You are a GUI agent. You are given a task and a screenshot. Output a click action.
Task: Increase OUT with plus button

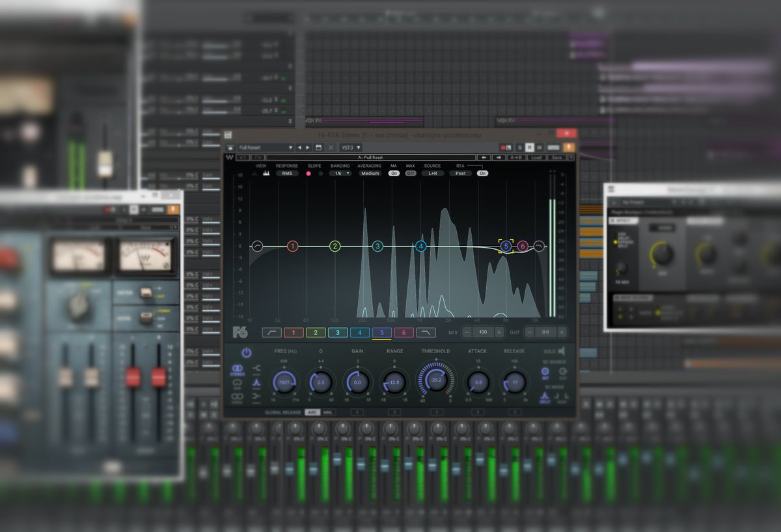tap(562, 332)
